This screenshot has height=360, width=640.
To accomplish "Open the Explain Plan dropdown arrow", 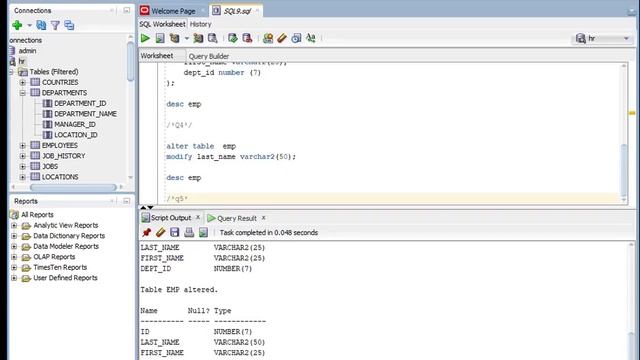I will (x=187, y=38).
